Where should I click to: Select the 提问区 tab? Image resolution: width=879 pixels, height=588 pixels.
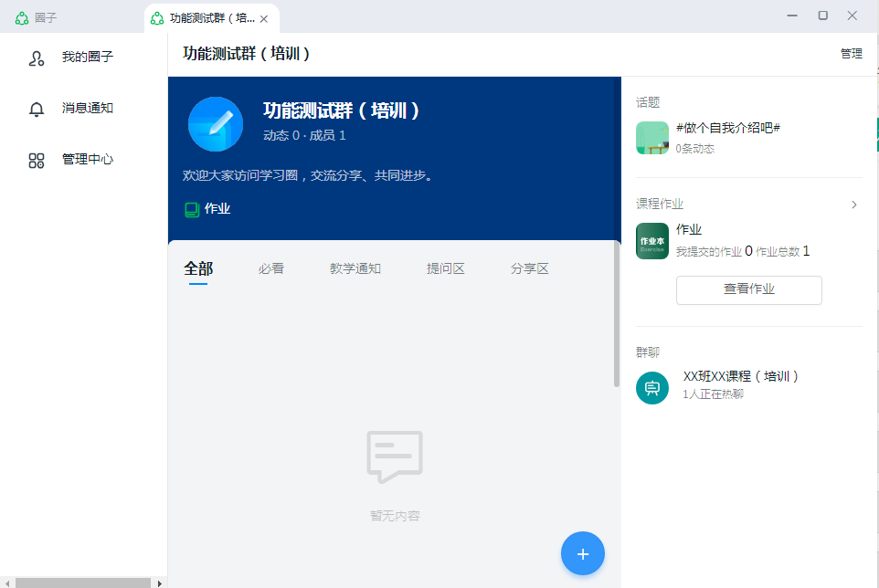pyautogui.click(x=446, y=268)
